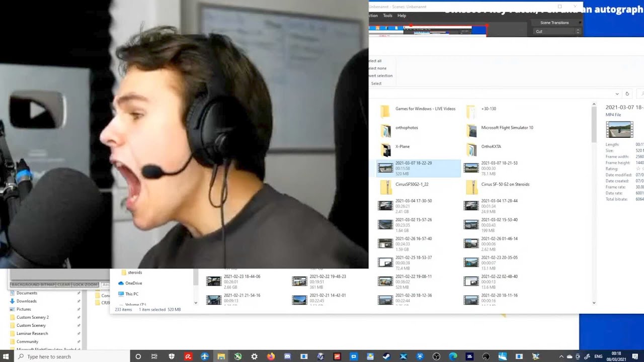Click the OneDrive cloud in the system tray
Screen dimensions: 644x362
[570, 356]
